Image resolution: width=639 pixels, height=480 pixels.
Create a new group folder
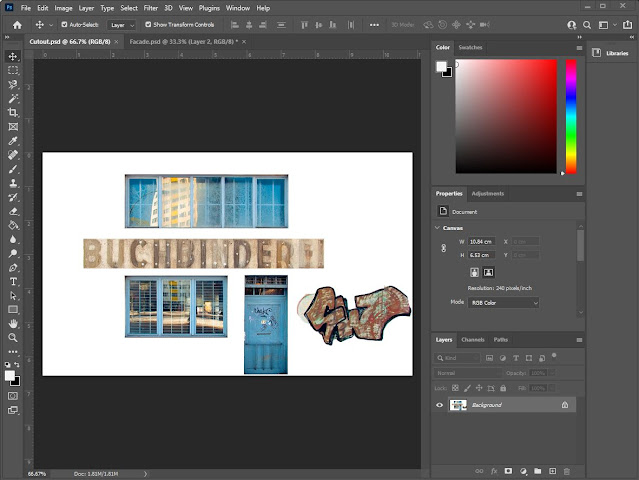click(x=538, y=471)
